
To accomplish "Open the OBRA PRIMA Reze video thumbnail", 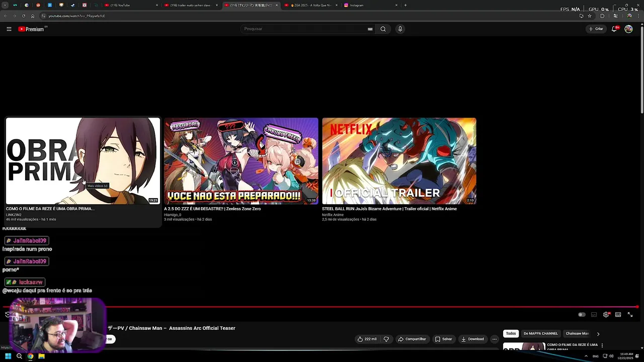I will [83, 161].
